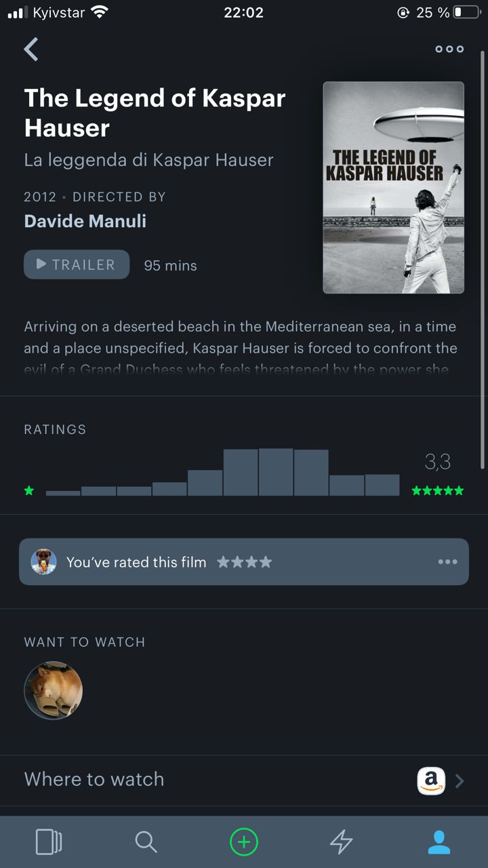488x868 pixels.
Task: Switch to the Films tab in bottom bar
Action: pyautogui.click(x=49, y=842)
